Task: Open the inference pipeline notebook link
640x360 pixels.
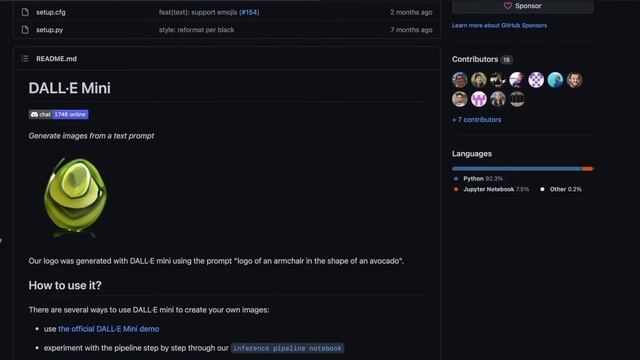Action: 287,348
